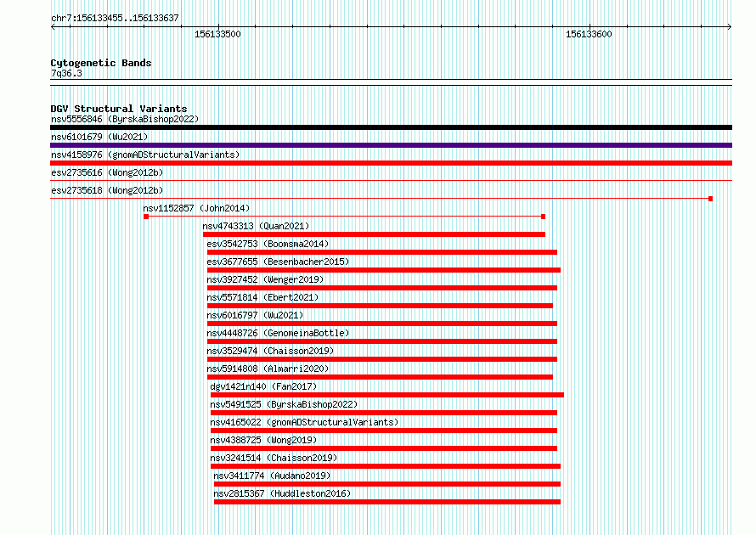Open nsv4743313 (Quan2021) variant label
The width and height of the screenshot is (756, 535).
[x=256, y=226]
